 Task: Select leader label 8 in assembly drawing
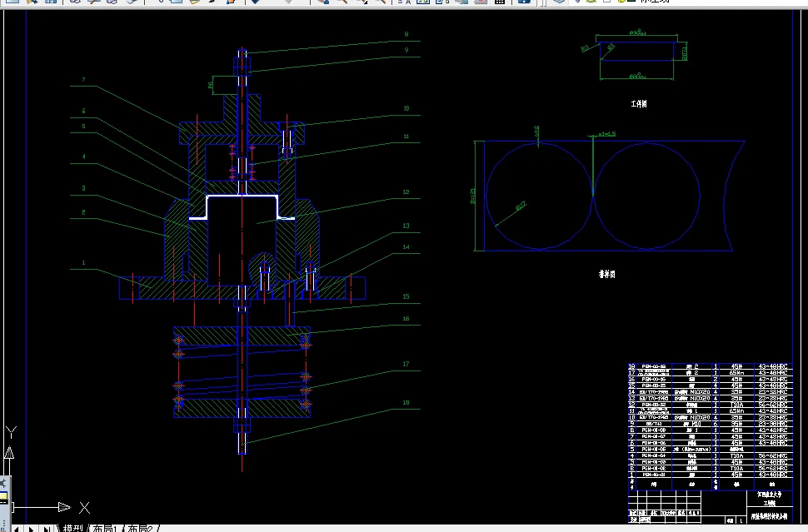(406, 34)
